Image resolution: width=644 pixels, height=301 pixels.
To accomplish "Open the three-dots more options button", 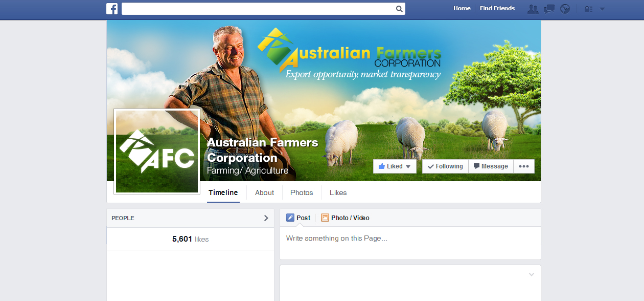I will coord(524,166).
